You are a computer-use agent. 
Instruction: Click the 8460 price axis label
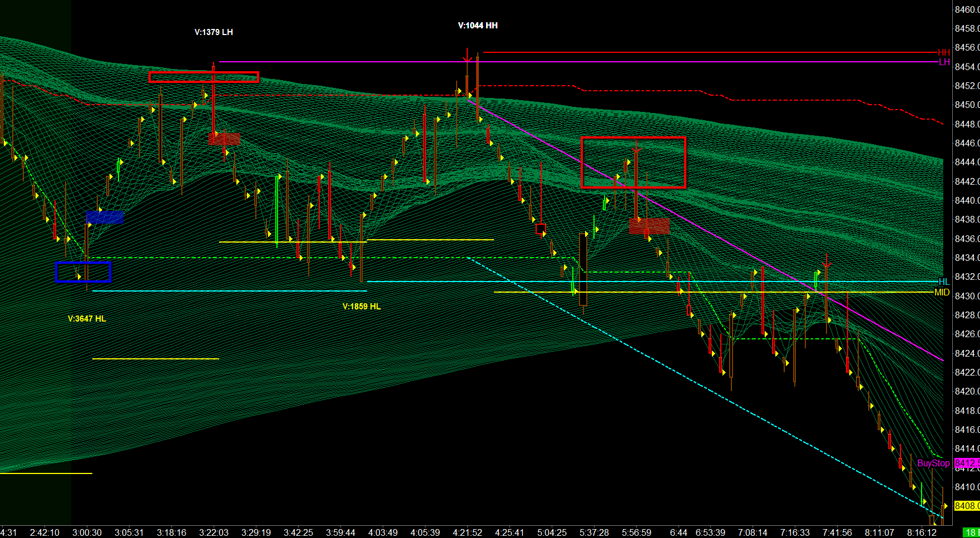[x=967, y=9]
